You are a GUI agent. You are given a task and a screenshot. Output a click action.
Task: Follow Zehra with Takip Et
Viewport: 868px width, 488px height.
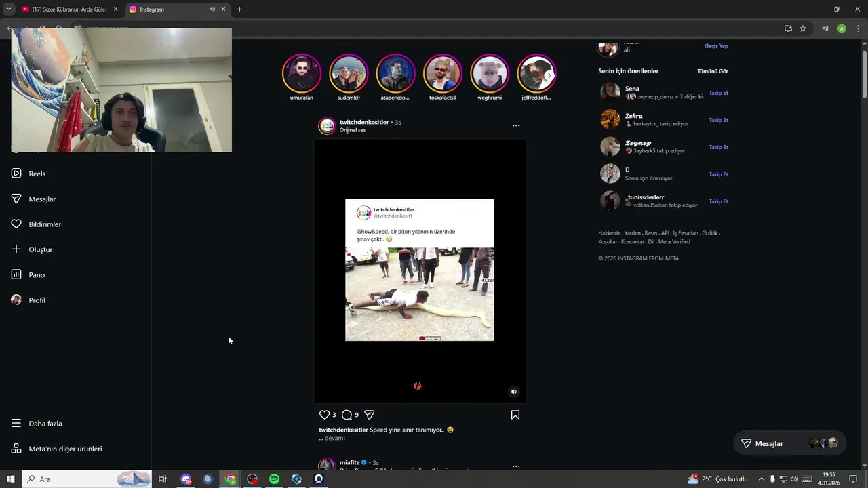pyautogui.click(x=718, y=120)
